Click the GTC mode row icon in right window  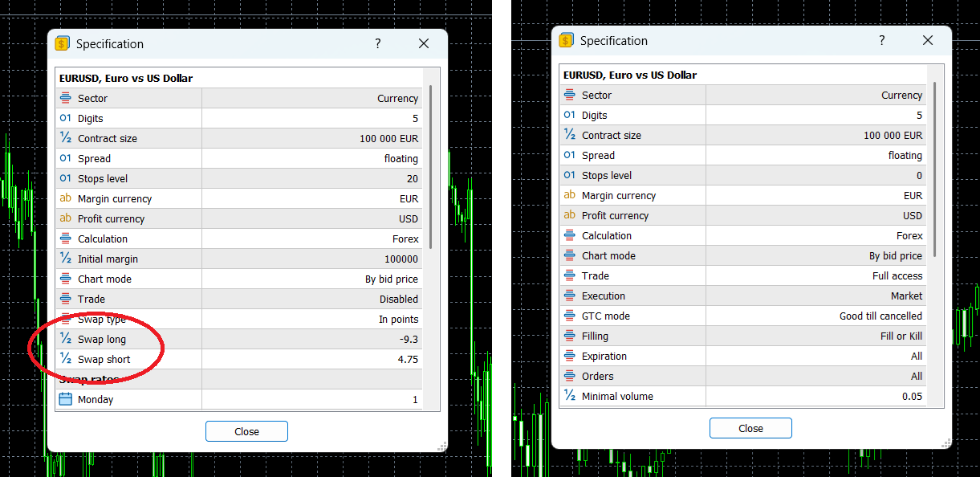[570, 316]
